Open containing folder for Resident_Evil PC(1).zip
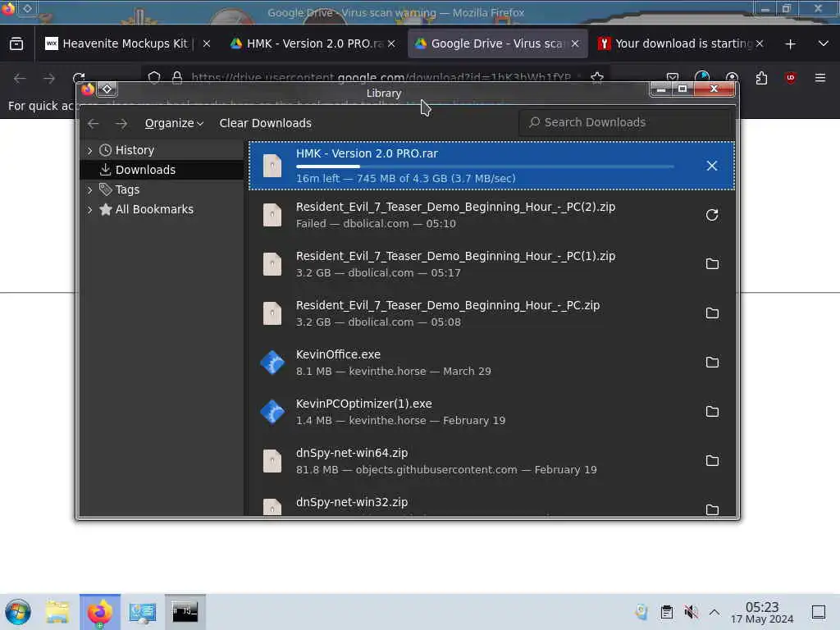The width and height of the screenshot is (840, 630). point(711,263)
